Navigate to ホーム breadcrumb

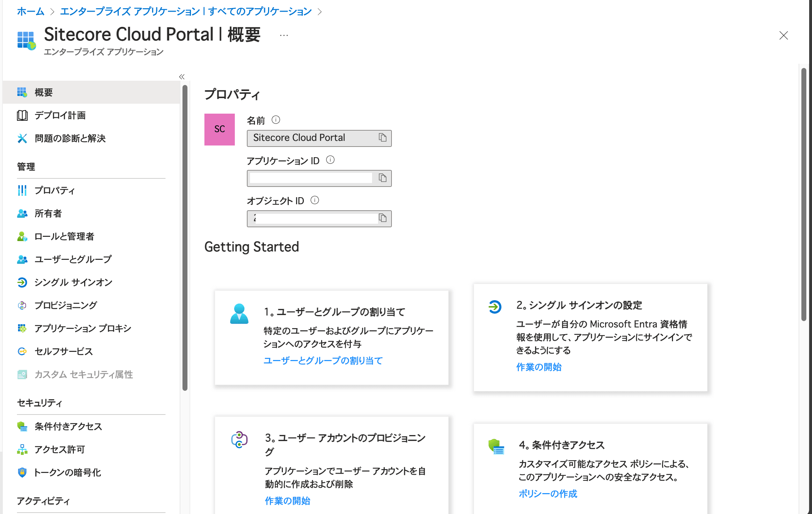(x=30, y=11)
